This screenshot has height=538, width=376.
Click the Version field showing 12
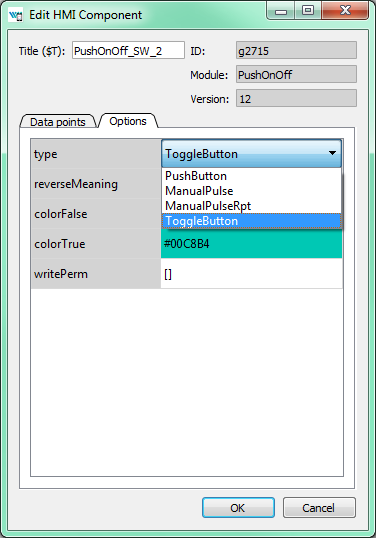click(x=296, y=98)
